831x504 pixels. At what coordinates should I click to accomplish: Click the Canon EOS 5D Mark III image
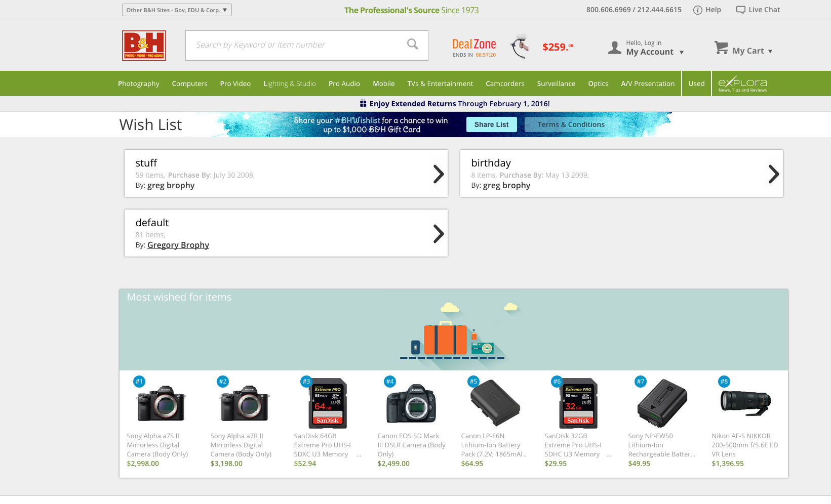(x=411, y=403)
